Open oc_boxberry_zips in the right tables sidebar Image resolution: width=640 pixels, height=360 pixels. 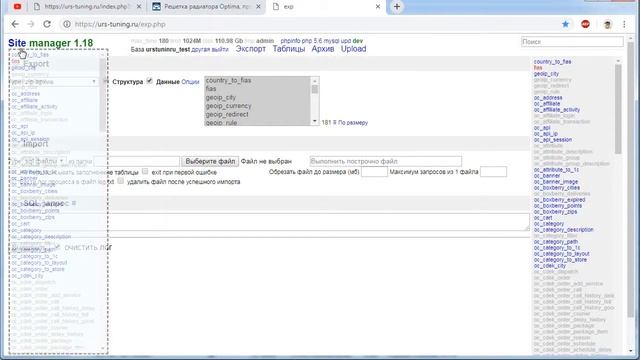[555, 212]
